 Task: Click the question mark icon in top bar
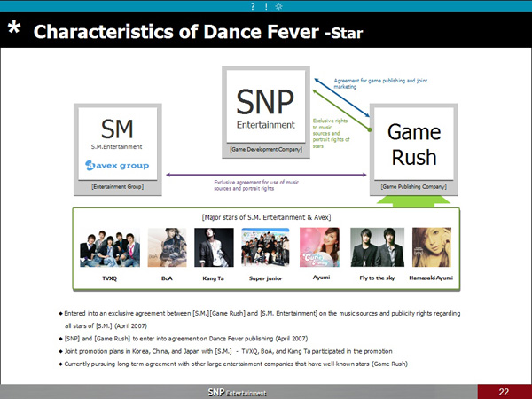254,5
